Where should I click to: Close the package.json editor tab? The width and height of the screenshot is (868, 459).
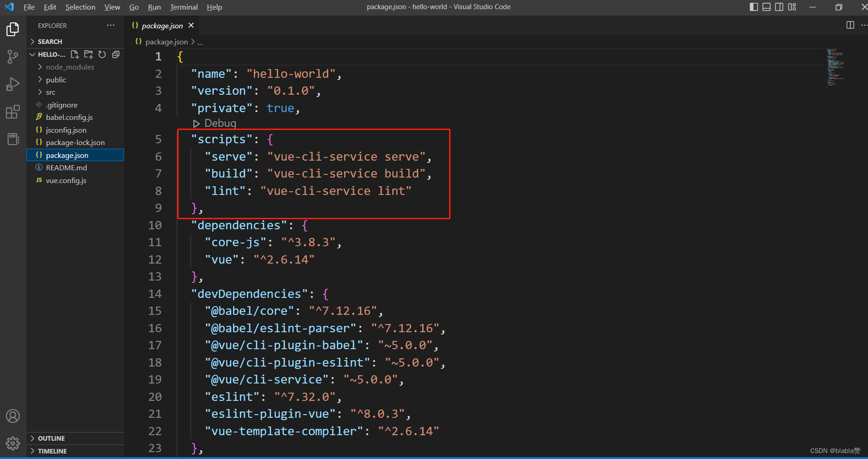coord(191,26)
